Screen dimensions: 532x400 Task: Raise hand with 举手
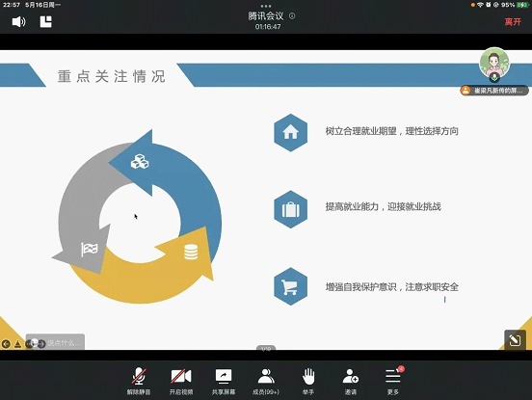point(308,382)
